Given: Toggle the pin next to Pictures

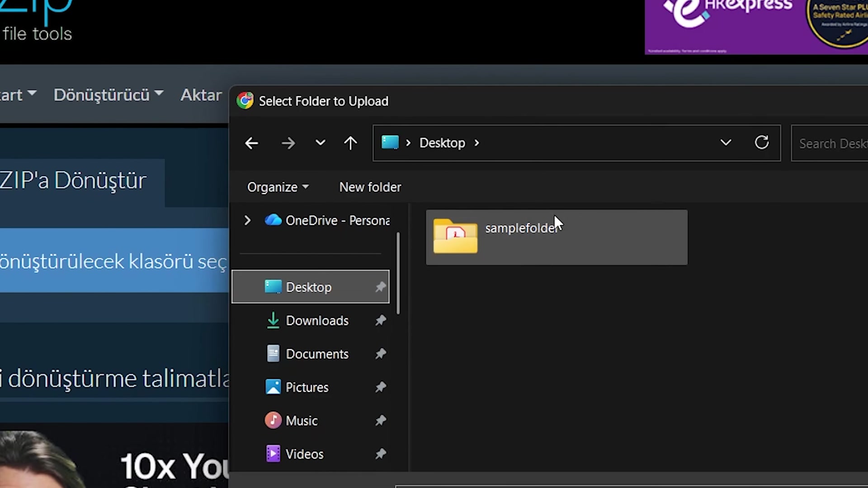Looking at the screenshot, I should point(381,387).
